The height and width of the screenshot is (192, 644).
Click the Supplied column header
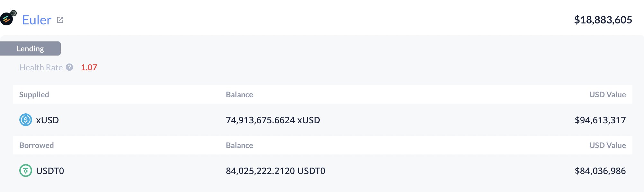[34, 94]
